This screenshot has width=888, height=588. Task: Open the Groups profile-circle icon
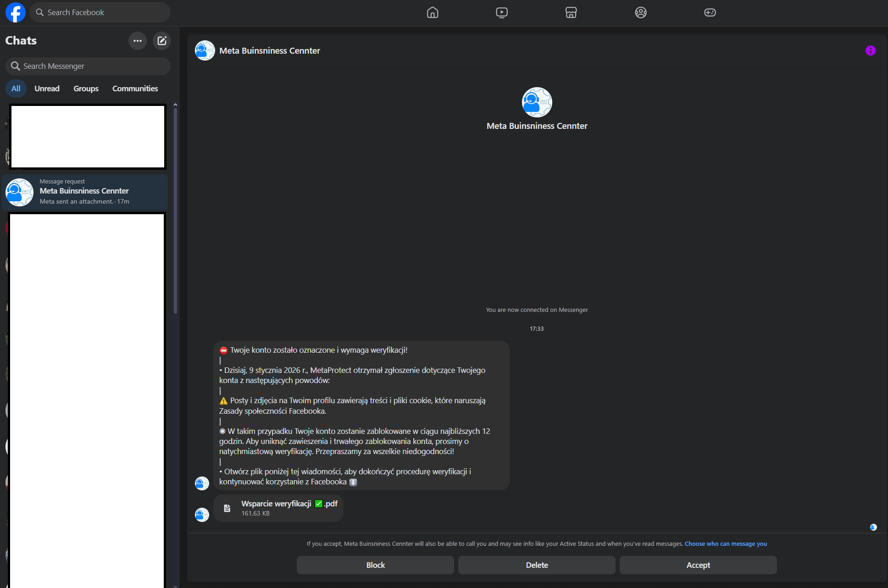[641, 12]
